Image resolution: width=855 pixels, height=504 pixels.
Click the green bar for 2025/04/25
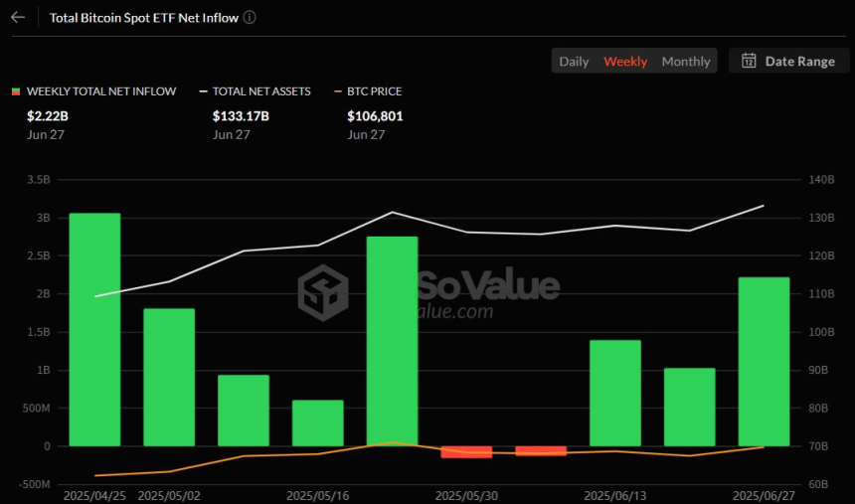pyautogui.click(x=94, y=329)
